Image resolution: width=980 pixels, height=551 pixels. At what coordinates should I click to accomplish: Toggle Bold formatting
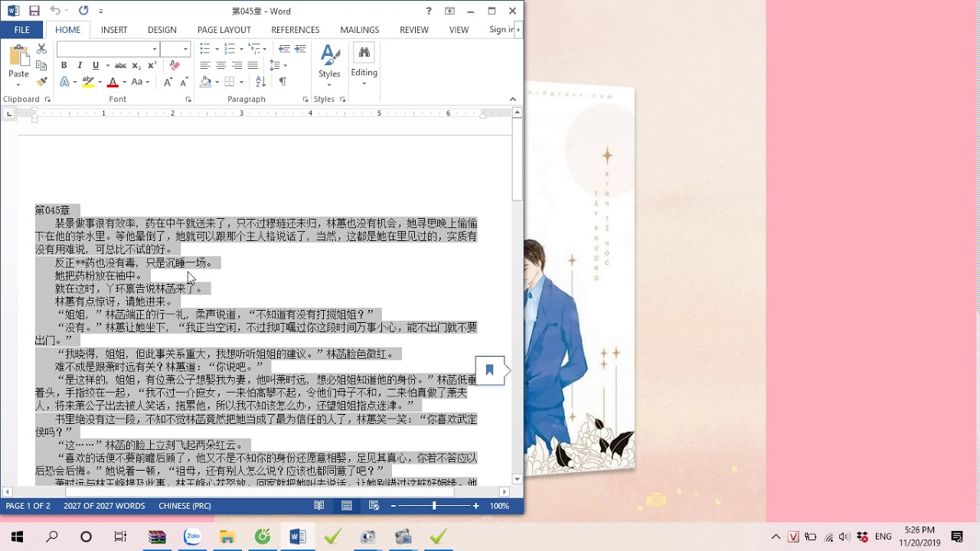coord(64,66)
